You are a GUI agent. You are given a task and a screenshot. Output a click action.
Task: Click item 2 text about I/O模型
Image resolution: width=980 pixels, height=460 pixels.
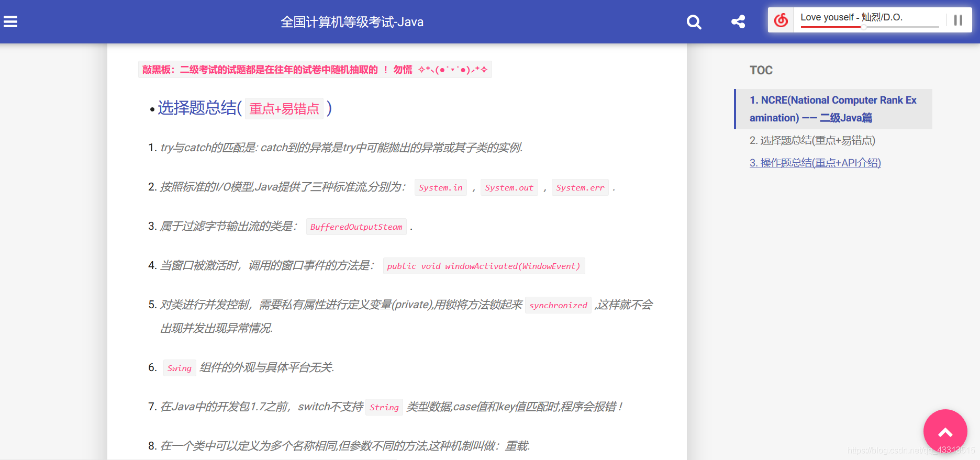click(x=283, y=187)
